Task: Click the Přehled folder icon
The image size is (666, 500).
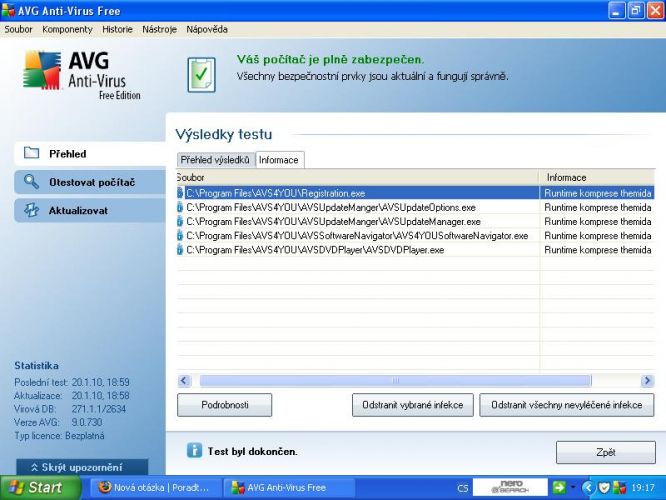Action: click(x=31, y=153)
